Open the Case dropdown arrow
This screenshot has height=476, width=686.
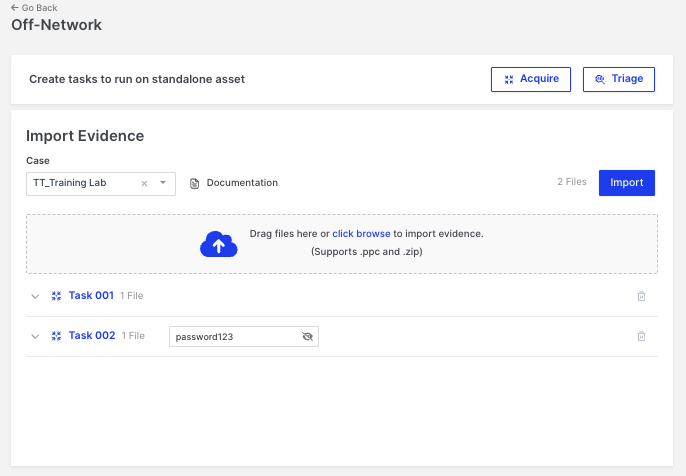[163, 183]
